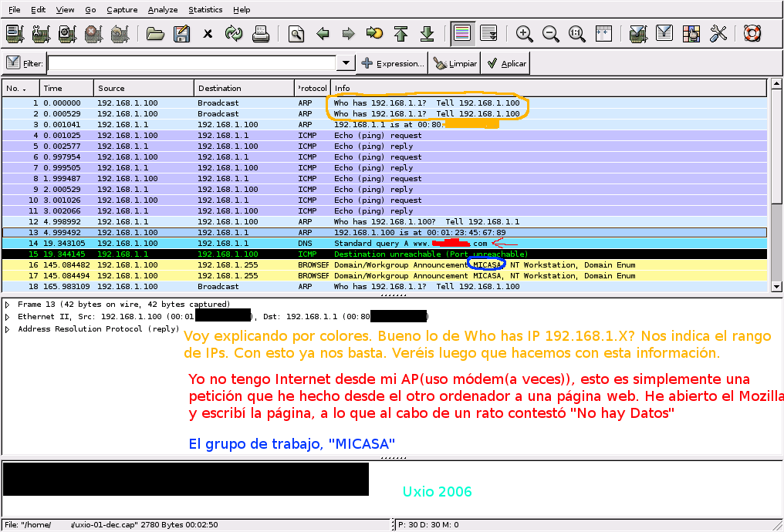784x532 pixels.
Task: Restart the current capture icon
Action: click(120, 34)
